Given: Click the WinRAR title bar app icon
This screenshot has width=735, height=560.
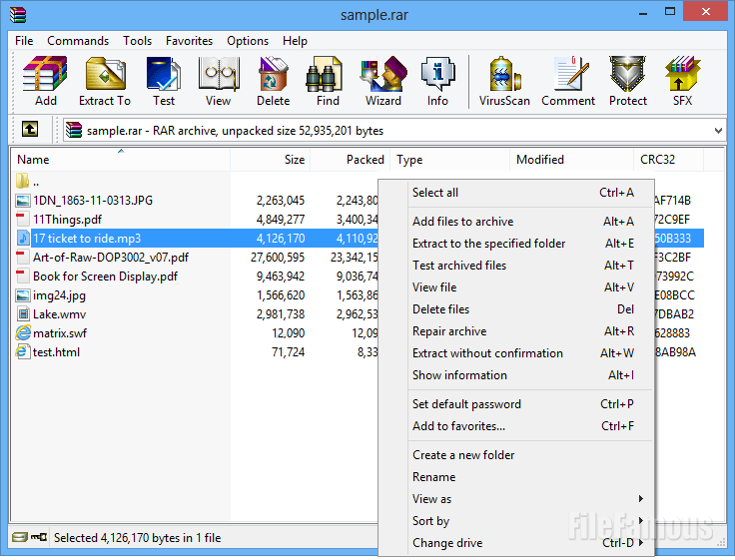Looking at the screenshot, I should pos(18,15).
